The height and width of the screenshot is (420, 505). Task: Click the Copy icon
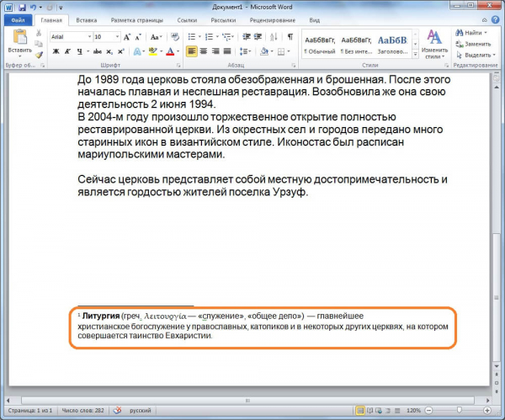coord(39,44)
